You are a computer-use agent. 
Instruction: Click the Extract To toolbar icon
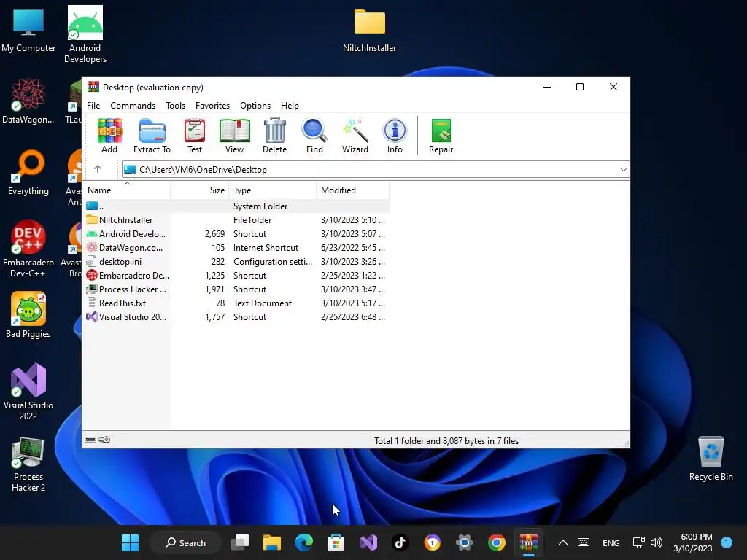[x=152, y=136]
